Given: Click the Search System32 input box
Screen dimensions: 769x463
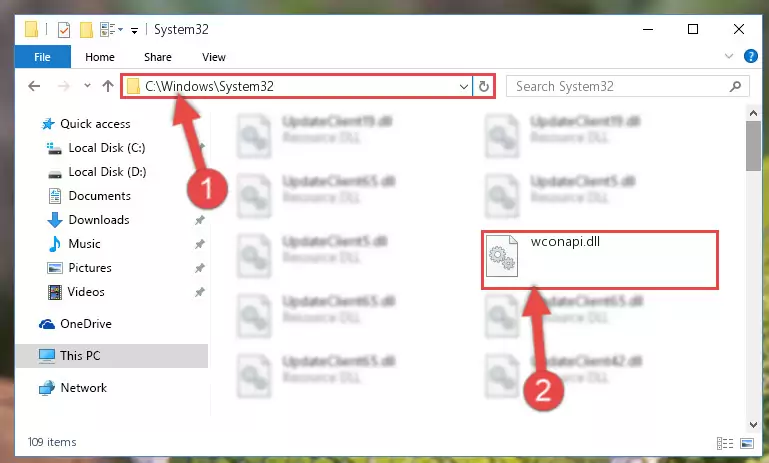Looking at the screenshot, I should coord(618,87).
